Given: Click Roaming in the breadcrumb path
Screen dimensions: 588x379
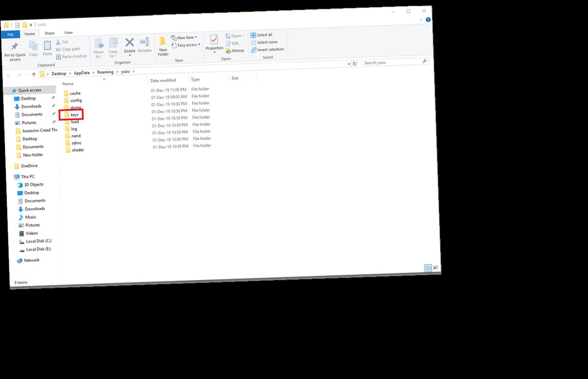Looking at the screenshot, I should tap(105, 72).
